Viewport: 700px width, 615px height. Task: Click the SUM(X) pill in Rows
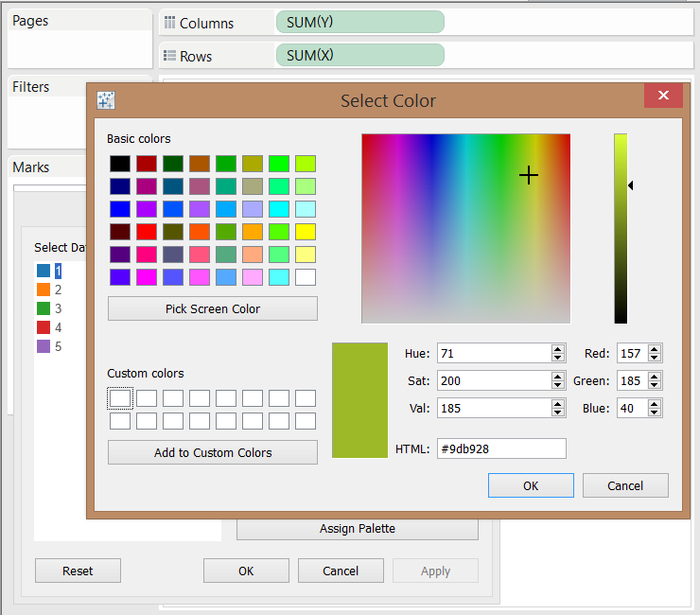click(x=359, y=56)
